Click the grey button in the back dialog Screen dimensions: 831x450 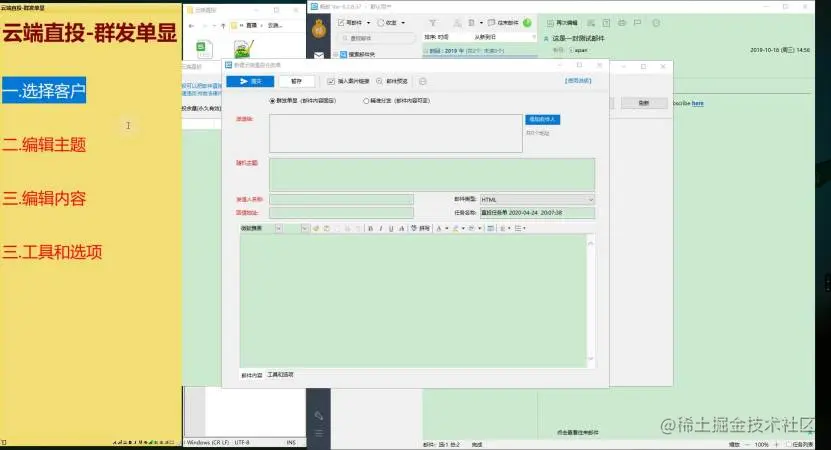tap(644, 103)
